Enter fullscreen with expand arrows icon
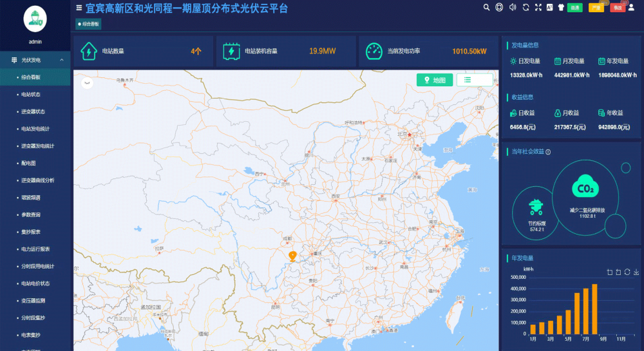Image resolution: width=644 pixels, height=351 pixels. (x=538, y=7)
